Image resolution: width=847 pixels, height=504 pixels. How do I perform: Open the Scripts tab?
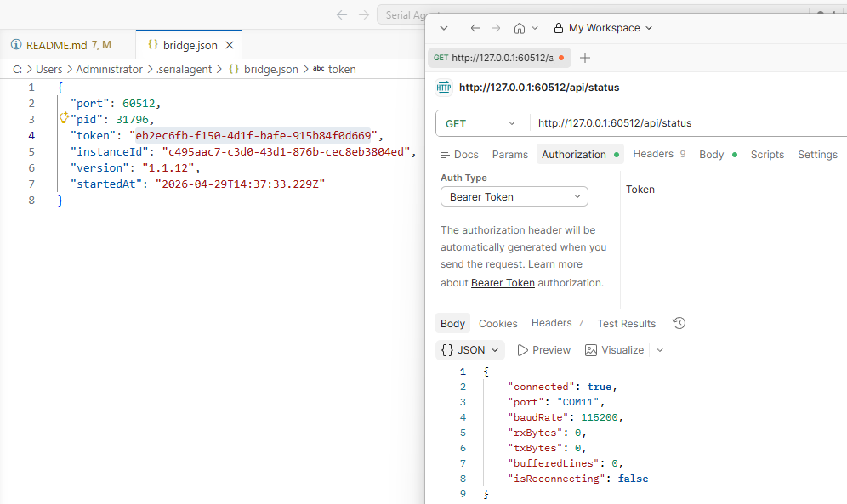(x=767, y=155)
